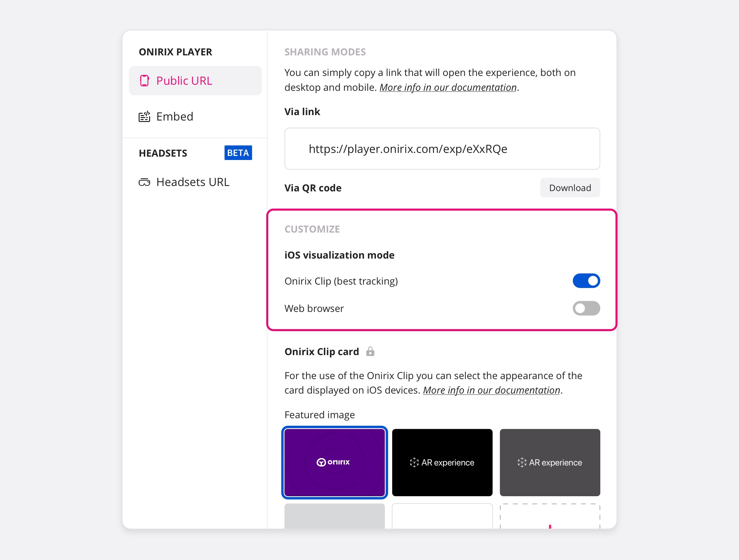Enable the Web browser visualization switch
Screen dimensions: 739x560
pyautogui.click(x=586, y=308)
